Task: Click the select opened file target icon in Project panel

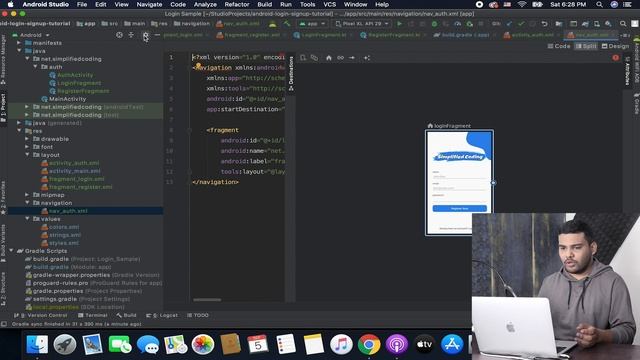Action: coord(119,35)
